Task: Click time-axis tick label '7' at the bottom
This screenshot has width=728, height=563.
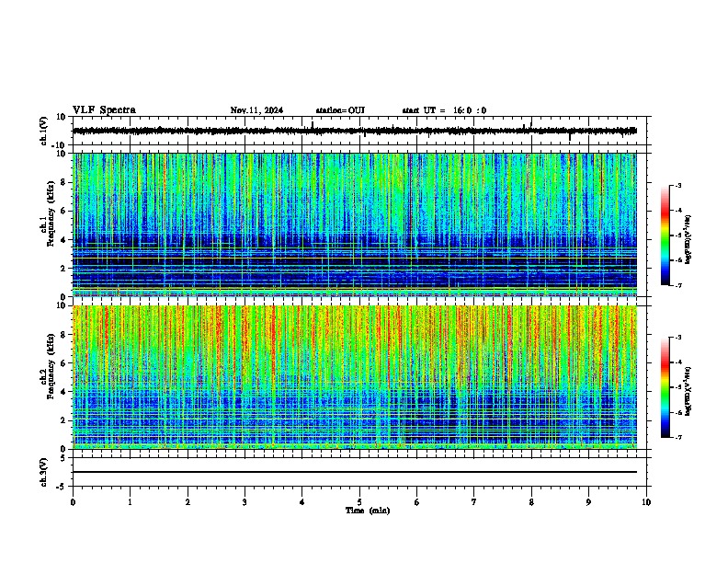Action: (474, 502)
